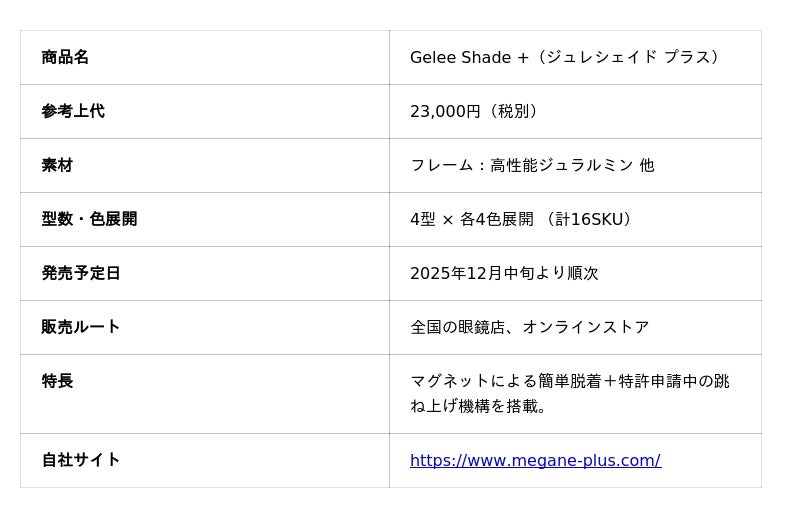Click the ね上げ機構を搭載 text line
Screen dimensions: 800x518
click(479, 406)
